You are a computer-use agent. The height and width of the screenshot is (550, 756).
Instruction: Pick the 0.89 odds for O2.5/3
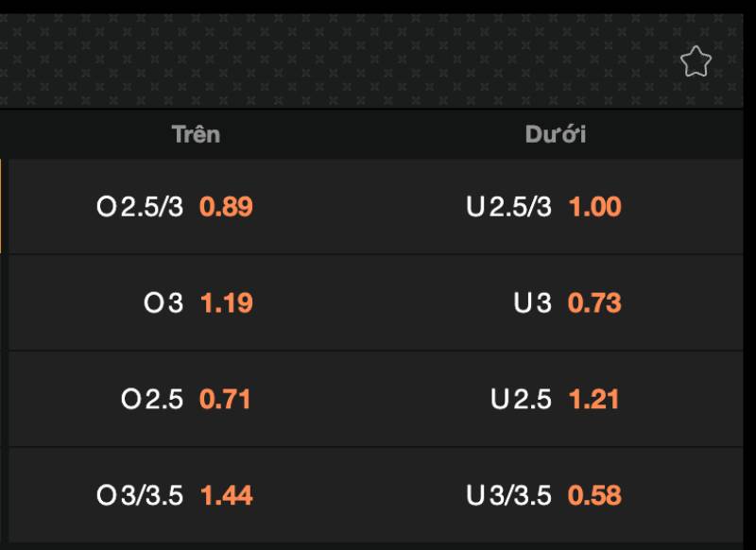point(226,207)
